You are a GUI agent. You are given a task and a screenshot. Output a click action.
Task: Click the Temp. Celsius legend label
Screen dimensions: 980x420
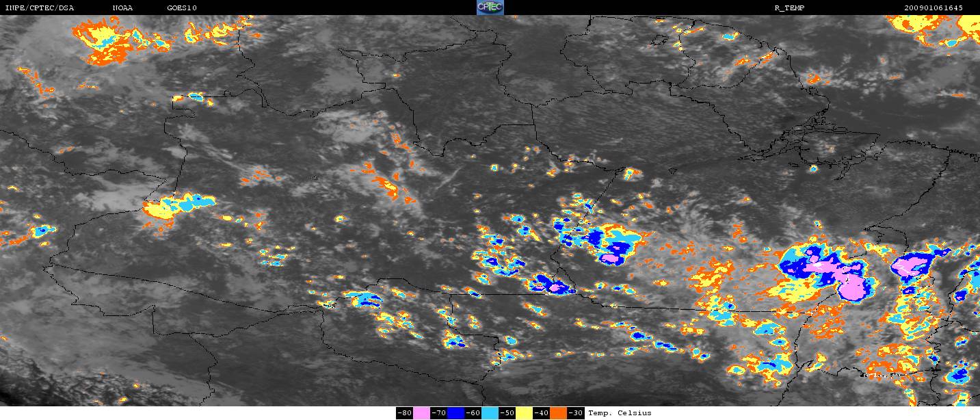pos(620,413)
